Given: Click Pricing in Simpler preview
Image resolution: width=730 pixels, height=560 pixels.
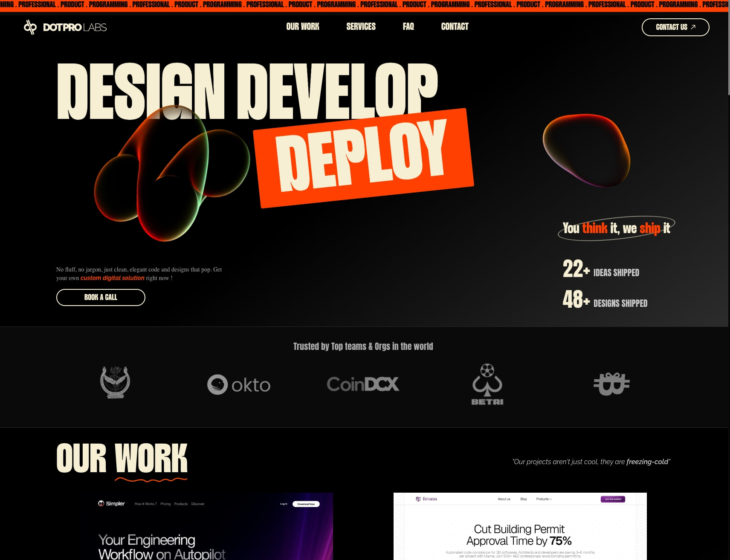Looking at the screenshot, I should point(165,504).
